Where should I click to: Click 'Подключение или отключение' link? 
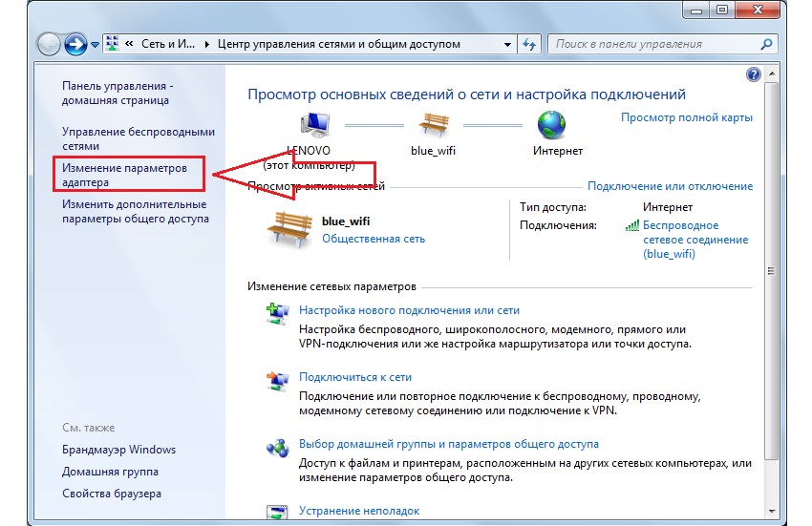(x=670, y=186)
